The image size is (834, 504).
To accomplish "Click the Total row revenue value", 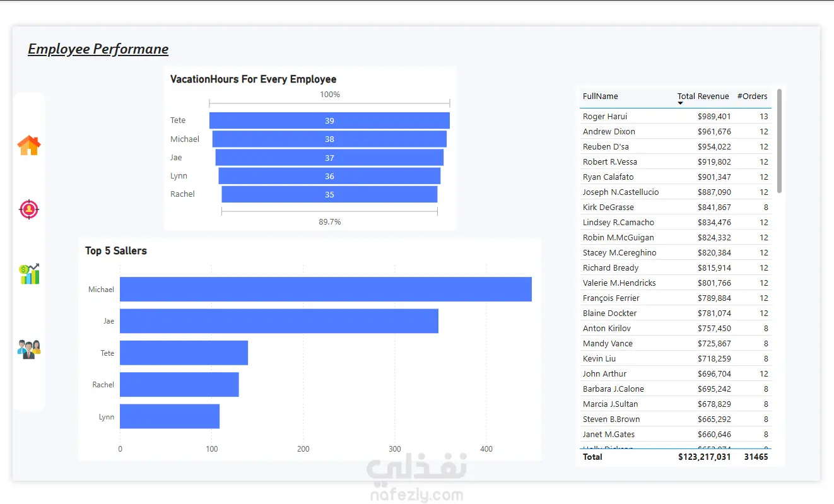I will [x=704, y=457].
